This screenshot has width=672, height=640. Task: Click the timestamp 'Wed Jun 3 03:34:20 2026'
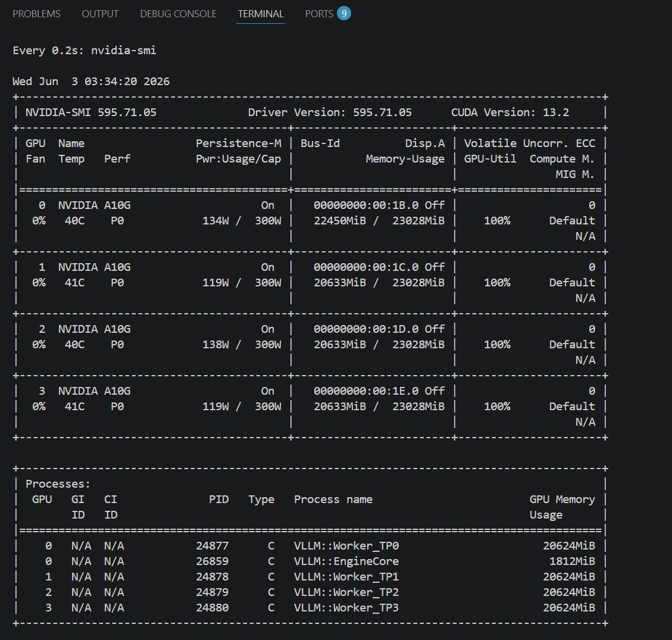pyautogui.click(x=91, y=82)
